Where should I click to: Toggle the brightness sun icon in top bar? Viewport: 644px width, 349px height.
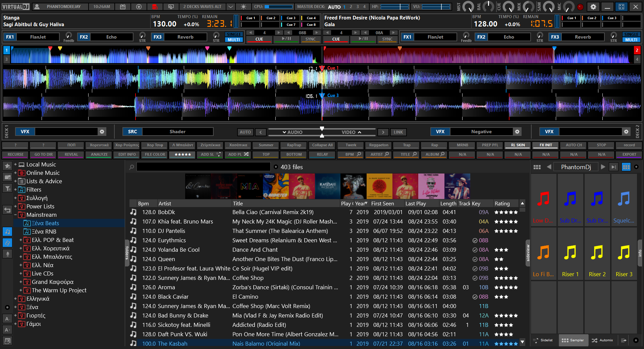(244, 7)
